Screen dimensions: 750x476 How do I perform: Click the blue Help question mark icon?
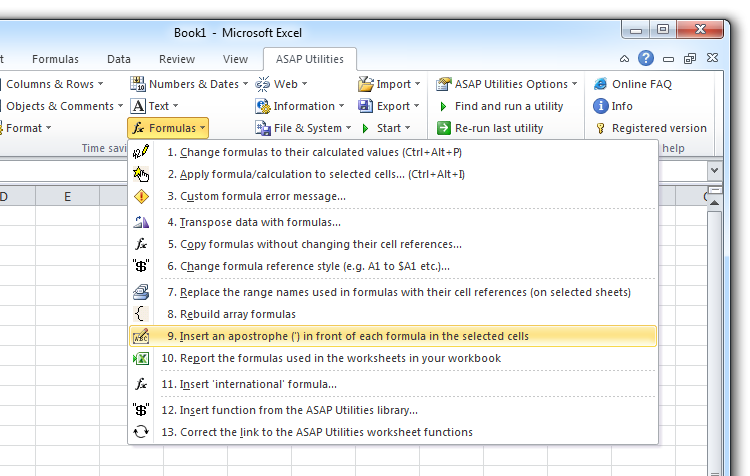646,59
